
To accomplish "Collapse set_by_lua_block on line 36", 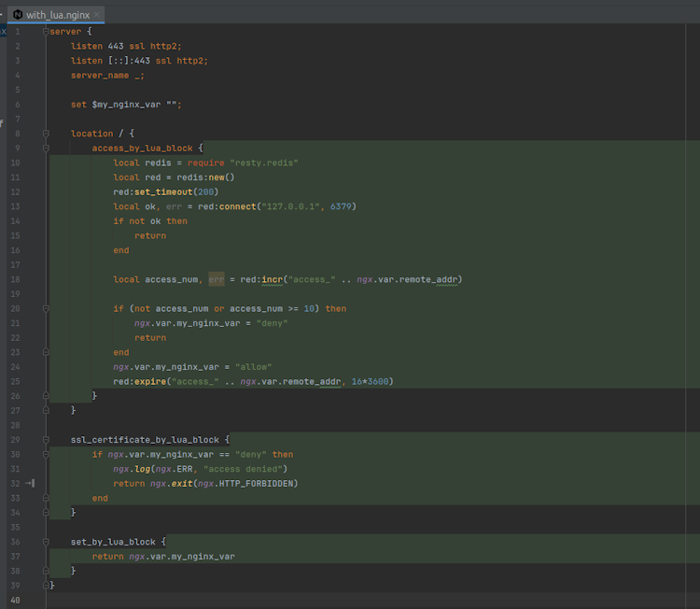I will pyautogui.click(x=45, y=542).
